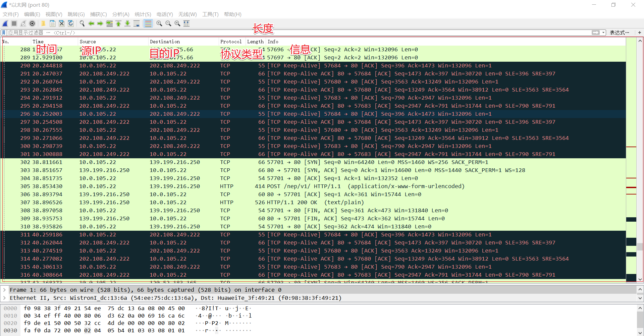Open the 电话(Y) menu
The image size is (644, 336).
pyautogui.click(x=165, y=14)
